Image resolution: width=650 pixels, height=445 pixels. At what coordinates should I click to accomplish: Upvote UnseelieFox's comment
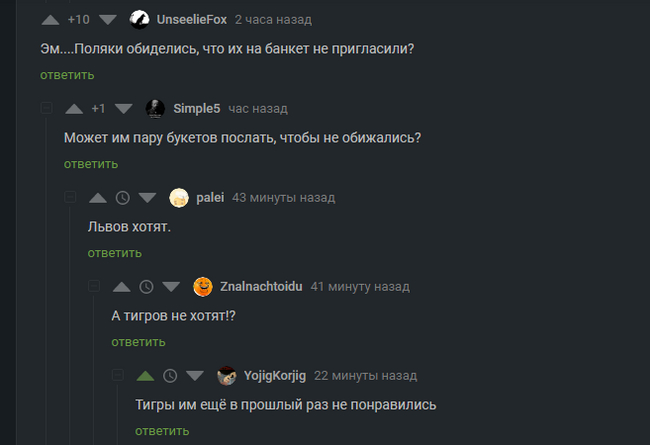click(50, 19)
